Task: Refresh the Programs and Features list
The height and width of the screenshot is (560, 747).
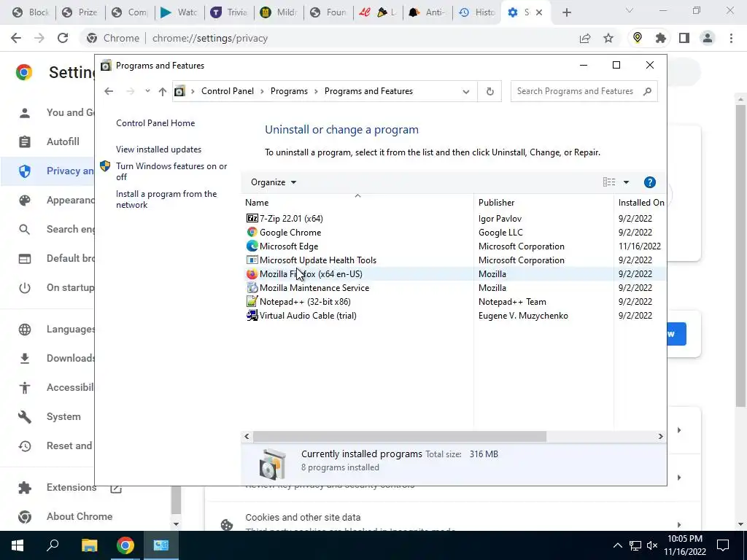Action: 489,91
